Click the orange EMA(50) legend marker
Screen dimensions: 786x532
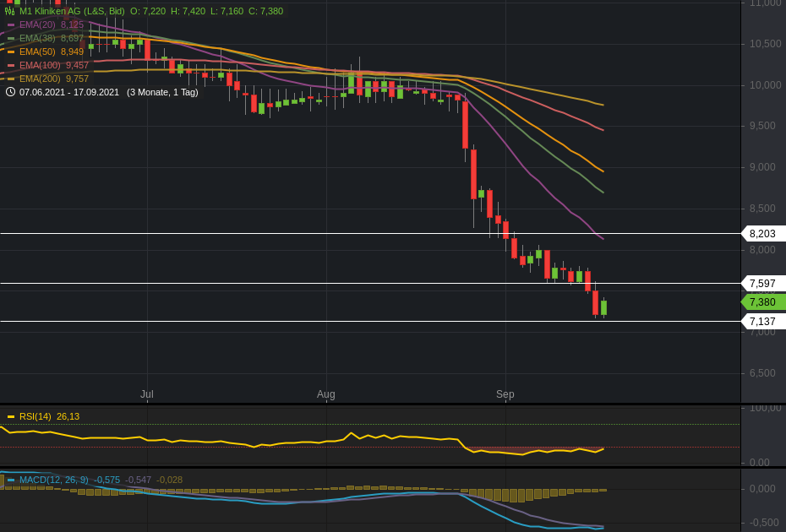click(x=11, y=52)
